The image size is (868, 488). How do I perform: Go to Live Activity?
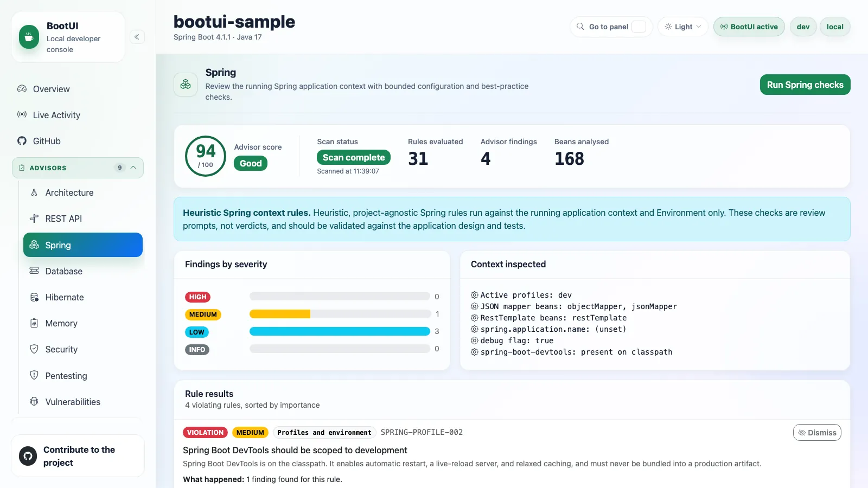pyautogui.click(x=78, y=115)
